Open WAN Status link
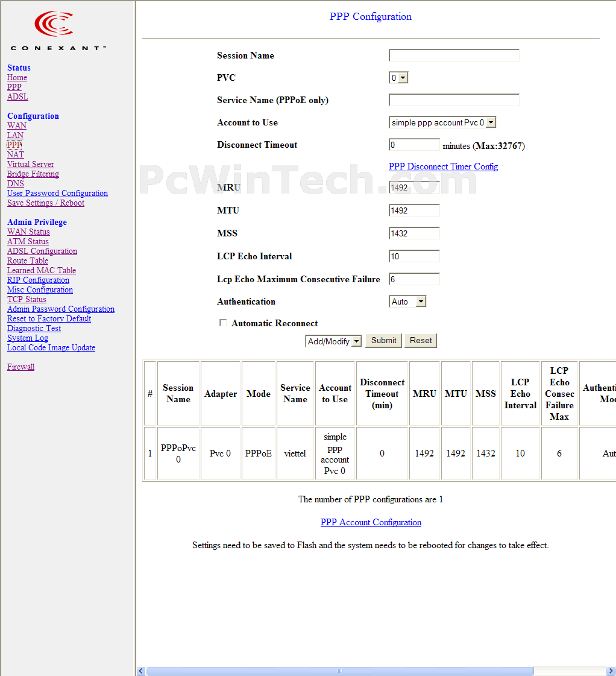Viewport: 616px width, 676px height. point(28,232)
